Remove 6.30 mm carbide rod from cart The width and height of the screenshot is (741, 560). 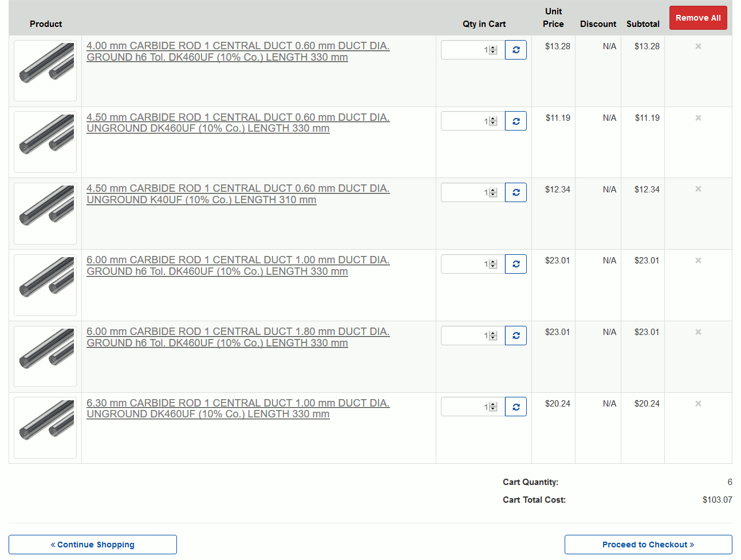pos(698,404)
